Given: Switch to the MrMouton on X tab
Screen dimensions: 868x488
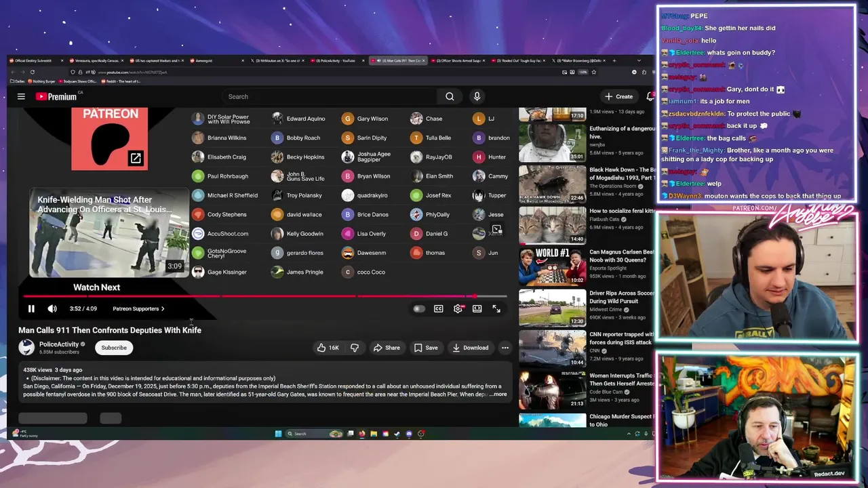Looking at the screenshot, I should [277, 60].
